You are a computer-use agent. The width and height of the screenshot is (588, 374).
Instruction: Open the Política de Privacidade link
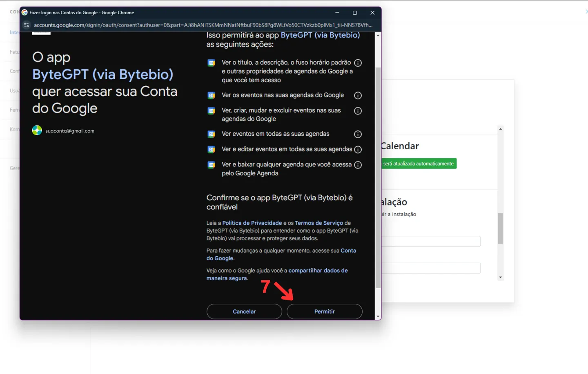pos(252,223)
